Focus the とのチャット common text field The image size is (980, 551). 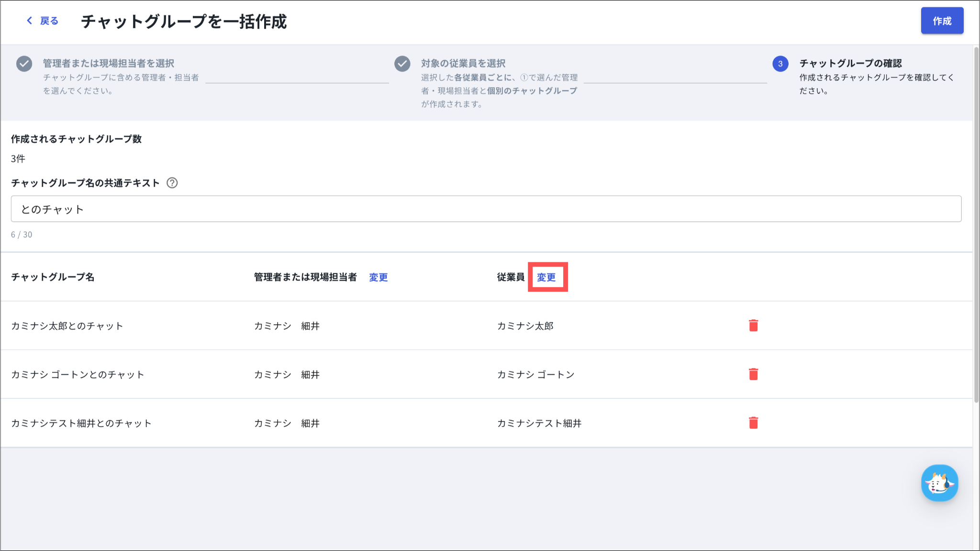tap(486, 209)
